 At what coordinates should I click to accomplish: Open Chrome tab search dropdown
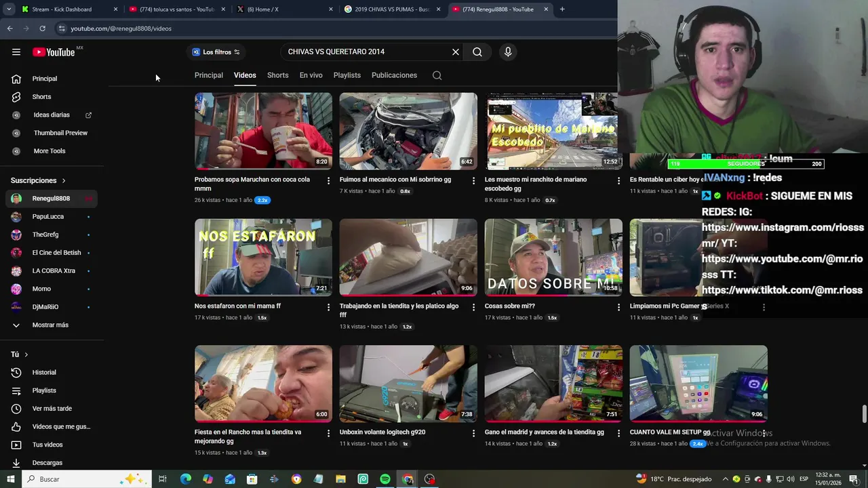point(9,9)
